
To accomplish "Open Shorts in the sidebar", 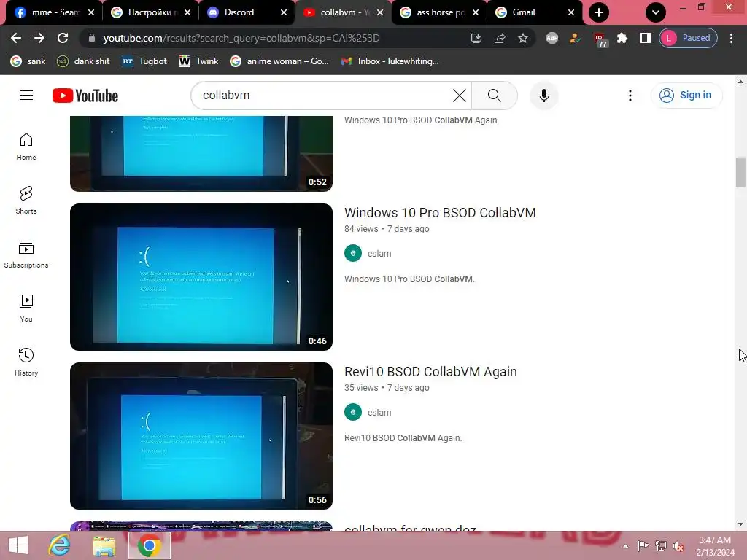I will coord(26,200).
